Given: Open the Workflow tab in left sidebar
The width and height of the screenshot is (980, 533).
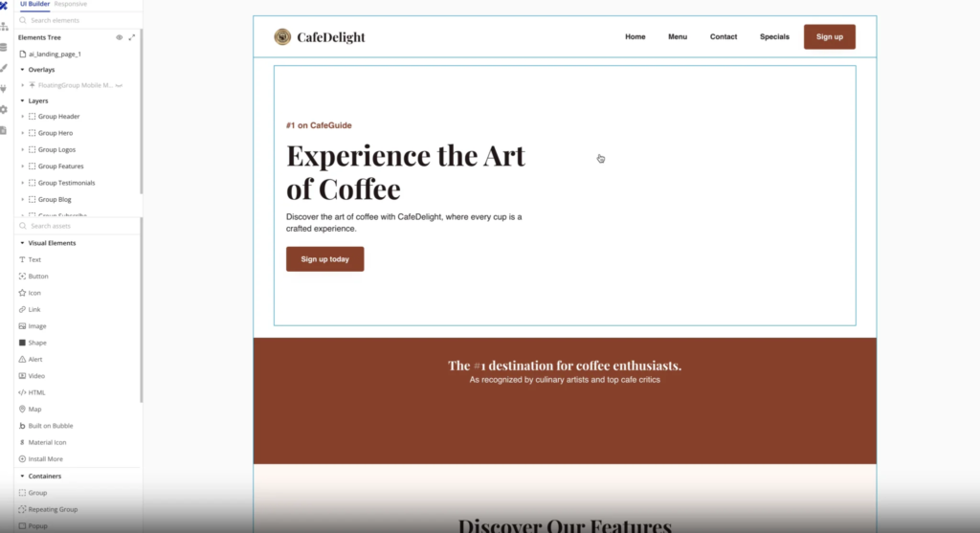Looking at the screenshot, I should point(4,26).
